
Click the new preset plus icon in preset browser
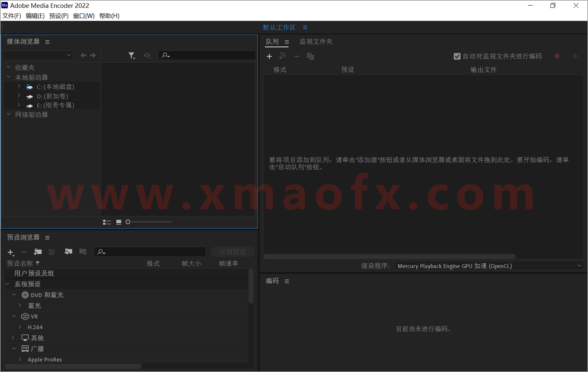[x=10, y=252]
